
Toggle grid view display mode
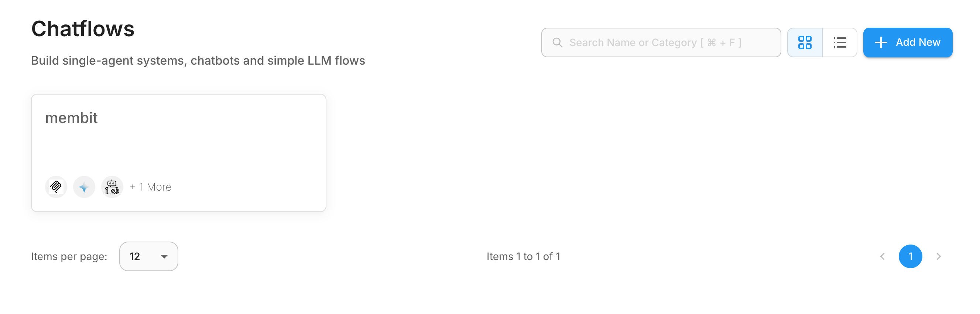pyautogui.click(x=805, y=42)
